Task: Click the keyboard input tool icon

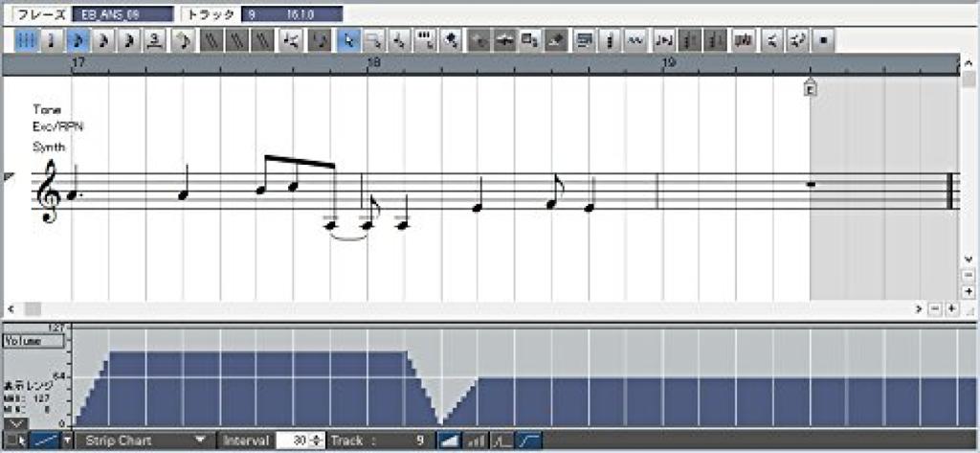Action: (425, 40)
